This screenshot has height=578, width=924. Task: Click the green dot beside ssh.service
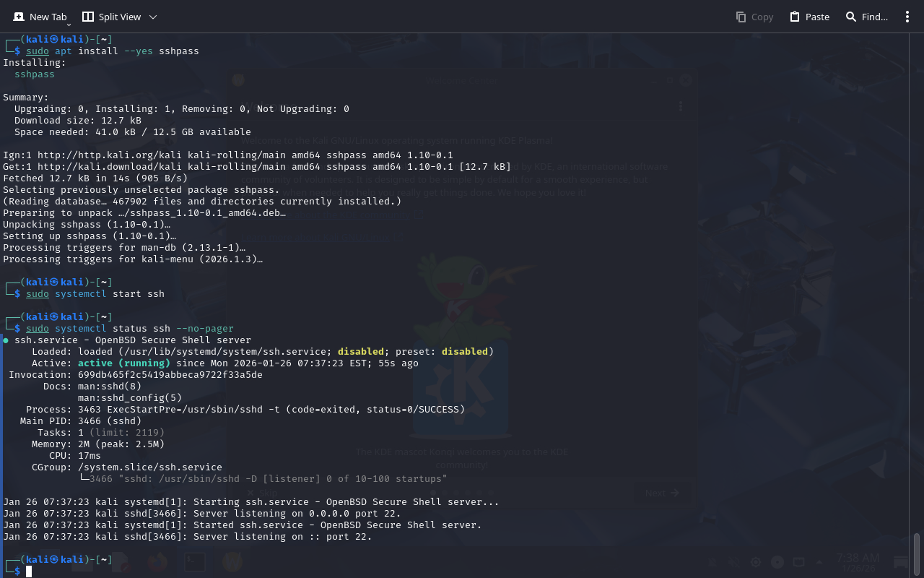pyautogui.click(x=6, y=340)
